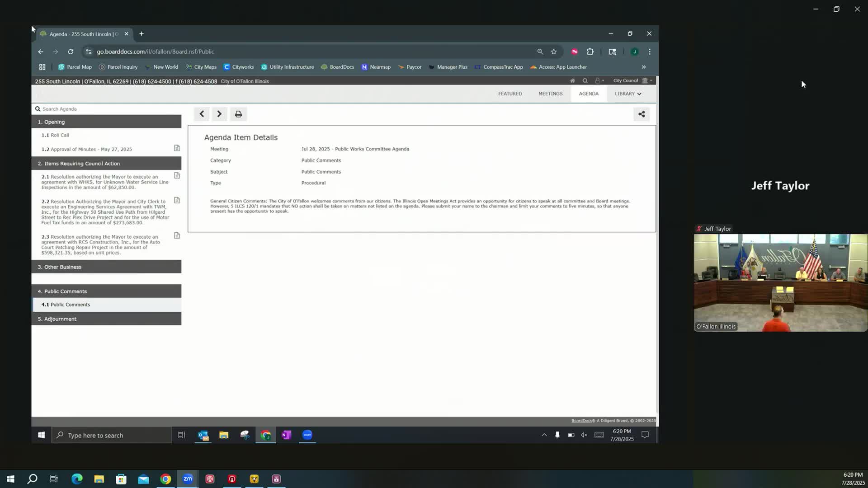Expand the LIBRARY dropdown menu
Viewport: 868px width, 488px height.
(x=627, y=94)
